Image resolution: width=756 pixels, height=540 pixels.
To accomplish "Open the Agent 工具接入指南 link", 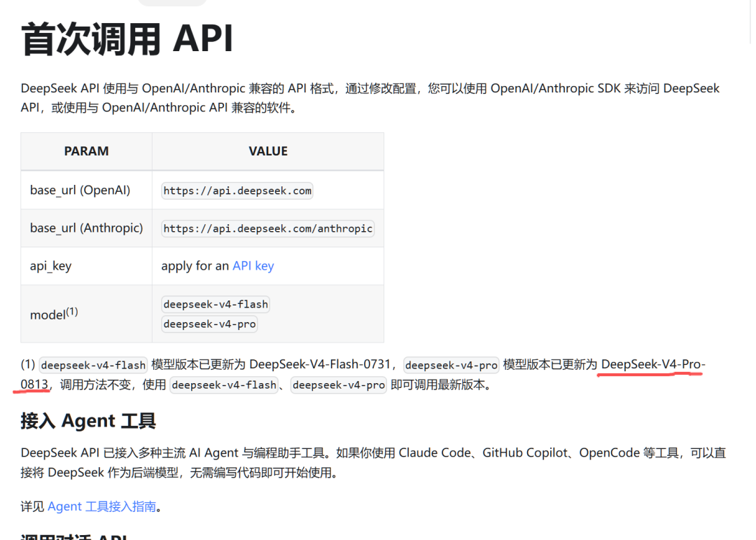I will click(x=101, y=506).
